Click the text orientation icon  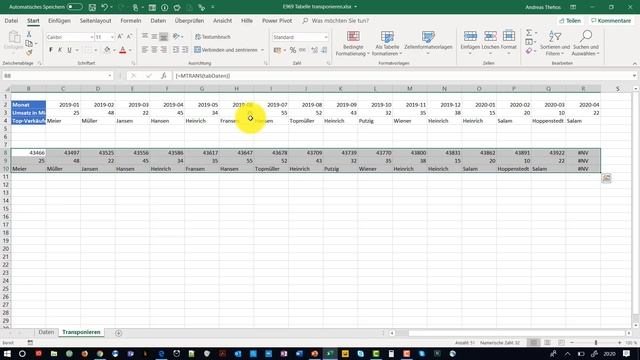pos(176,37)
